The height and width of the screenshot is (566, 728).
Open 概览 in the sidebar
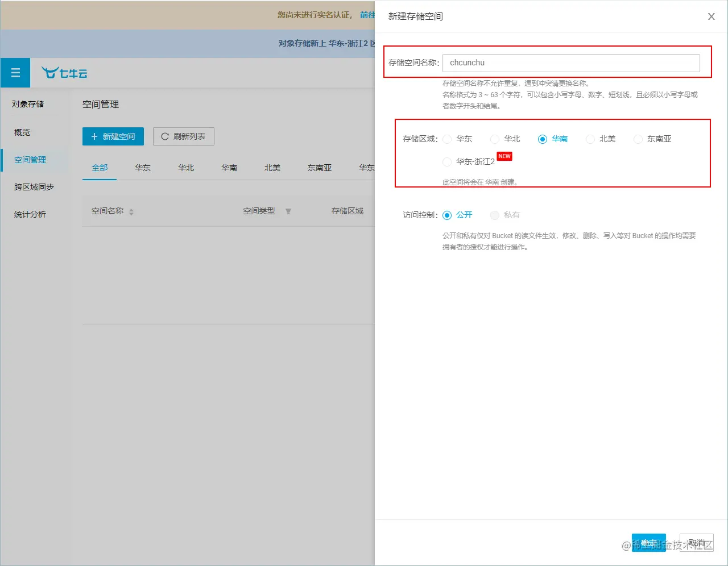pyautogui.click(x=22, y=132)
